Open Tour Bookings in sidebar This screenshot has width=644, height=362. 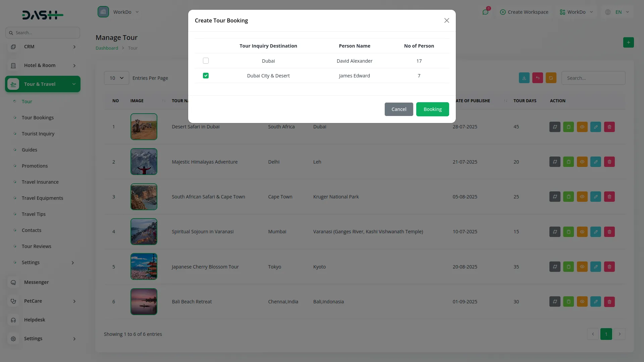click(x=38, y=118)
